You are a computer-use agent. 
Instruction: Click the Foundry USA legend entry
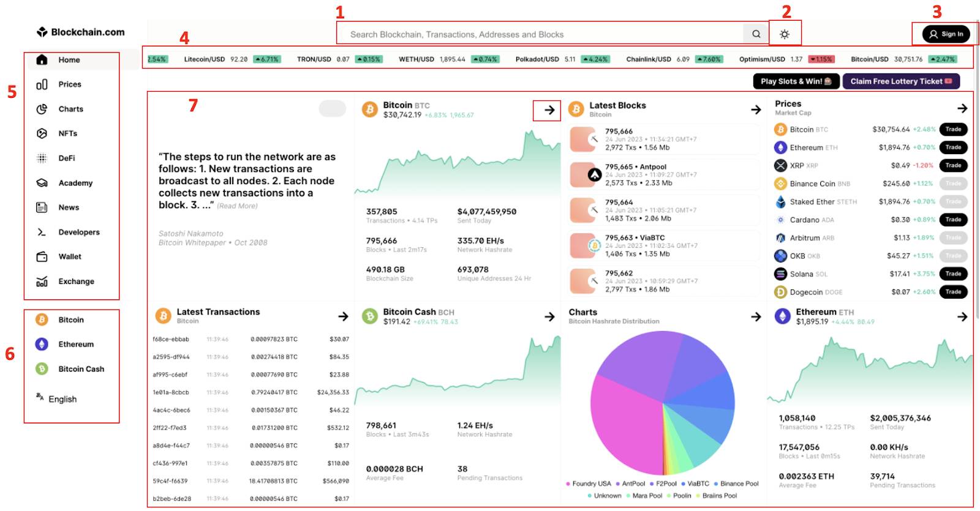click(589, 483)
